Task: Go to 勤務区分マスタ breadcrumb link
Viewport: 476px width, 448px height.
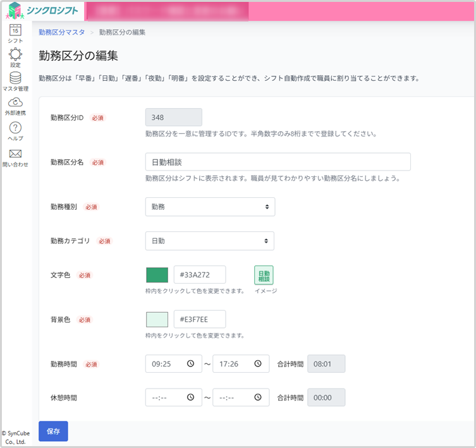Action: tap(61, 32)
